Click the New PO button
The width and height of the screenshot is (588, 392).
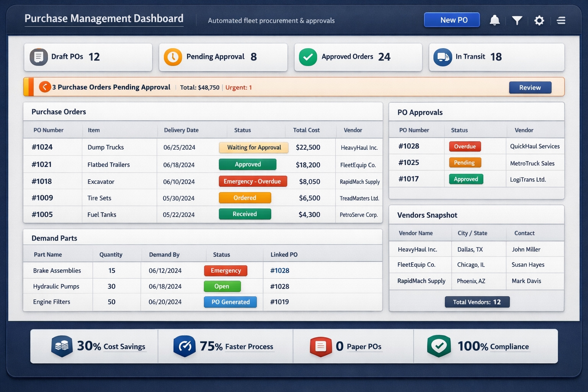[x=452, y=20]
